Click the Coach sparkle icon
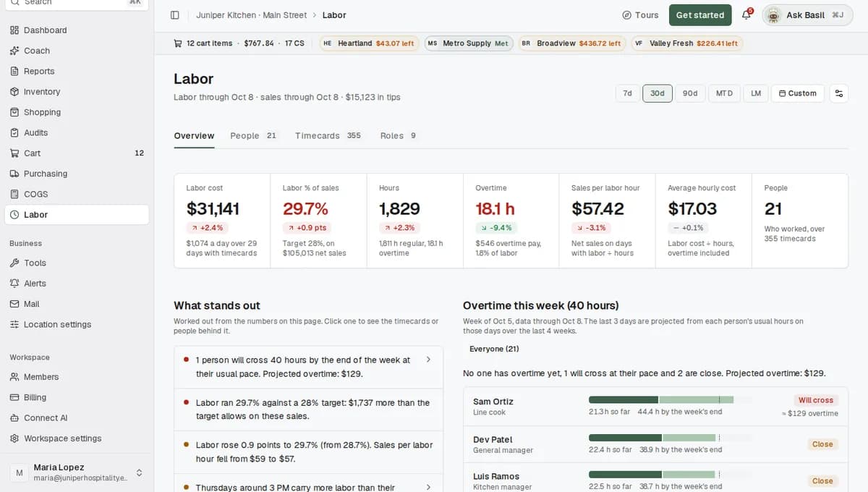The width and height of the screenshot is (868, 492). tap(14, 51)
